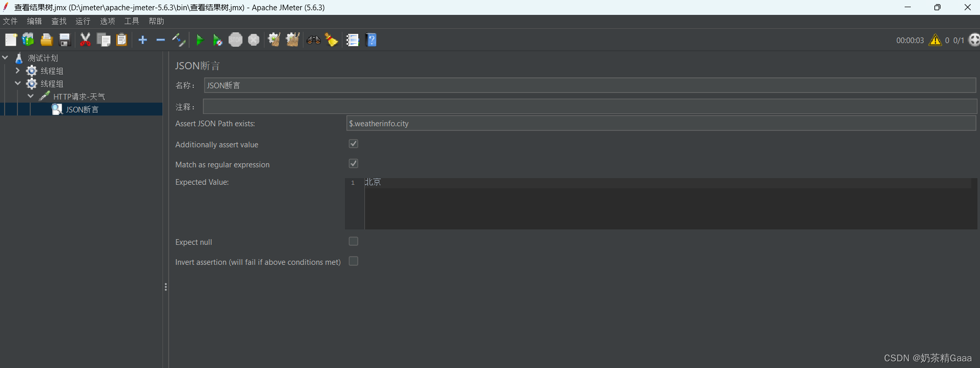
Task: Select the first 线程组 tree item
Action: tap(52, 71)
